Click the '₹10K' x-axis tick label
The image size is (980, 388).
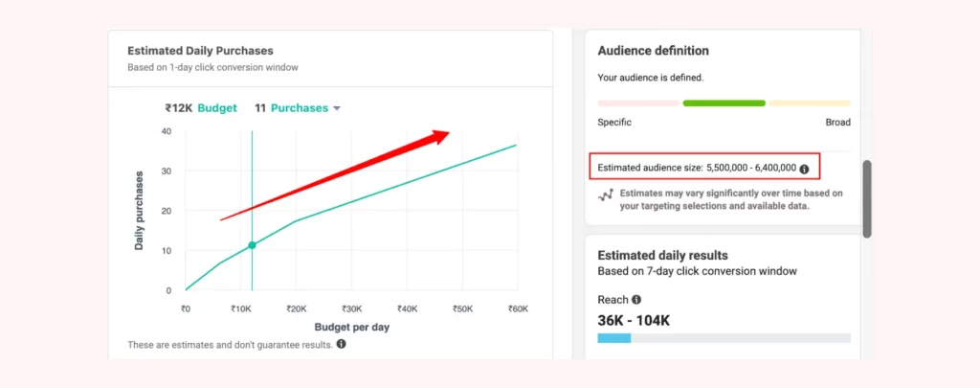241,309
